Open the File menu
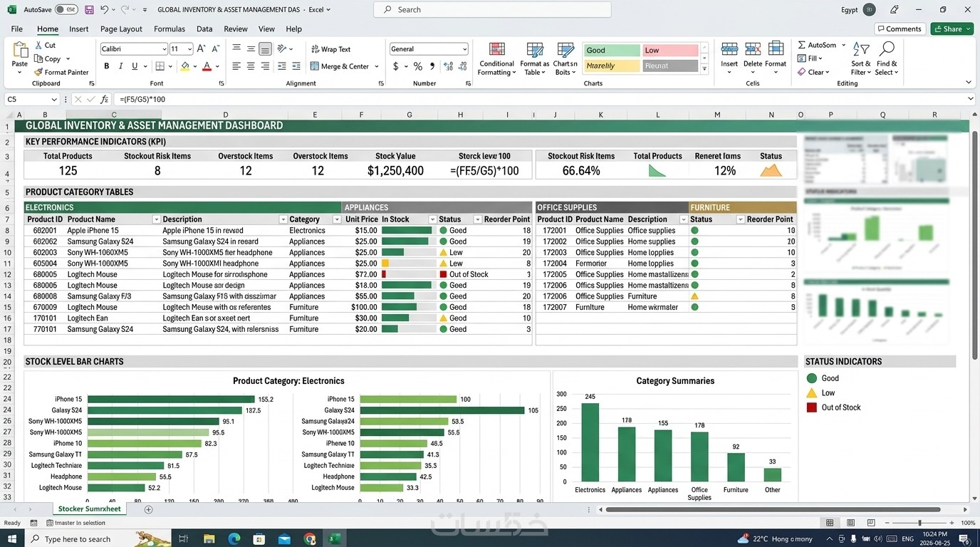980x547 pixels. click(x=17, y=29)
